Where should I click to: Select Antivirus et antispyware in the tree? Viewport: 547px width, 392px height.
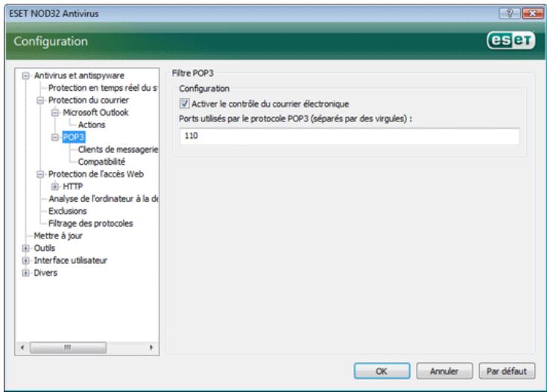79,76
